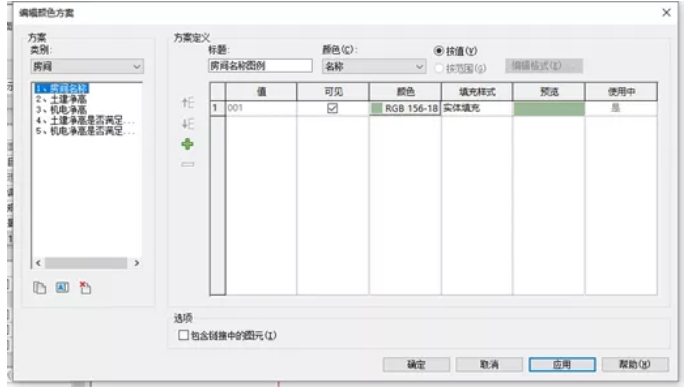Select scheme 3、机电净高 in list
693x387 pixels.
[61, 110]
